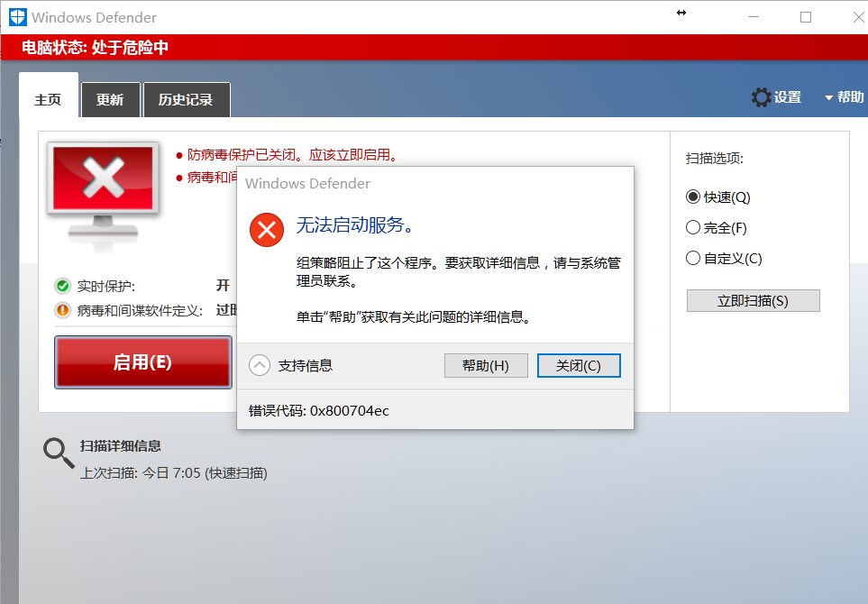This screenshot has height=604, width=868.
Task: Collapse 支持信息 with the chevron button
Action: [x=259, y=365]
